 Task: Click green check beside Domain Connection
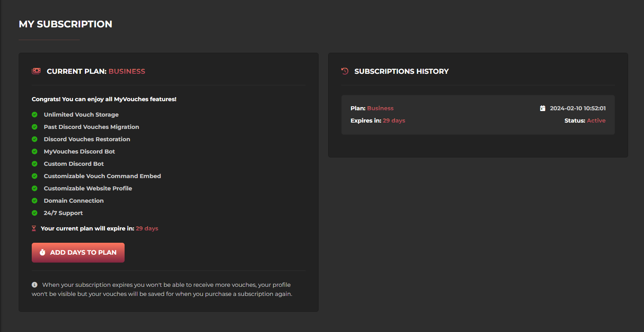pos(35,201)
